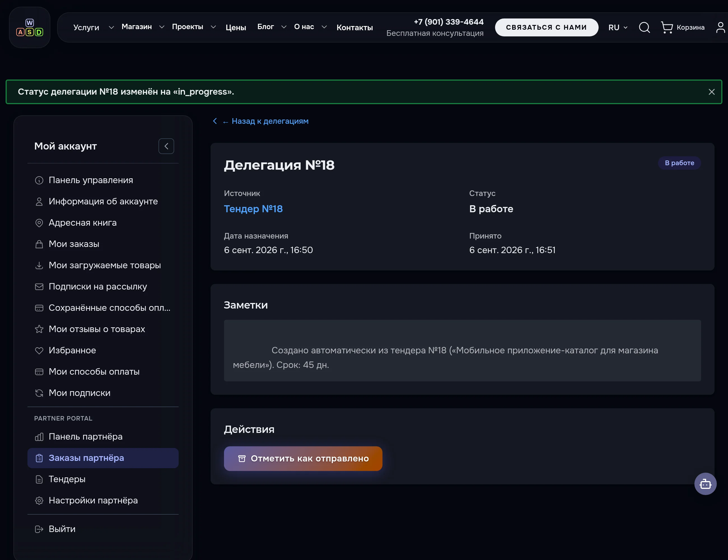Click the star icon for Мои отзывы о товарах
This screenshot has height=560, width=728.
[x=39, y=329]
